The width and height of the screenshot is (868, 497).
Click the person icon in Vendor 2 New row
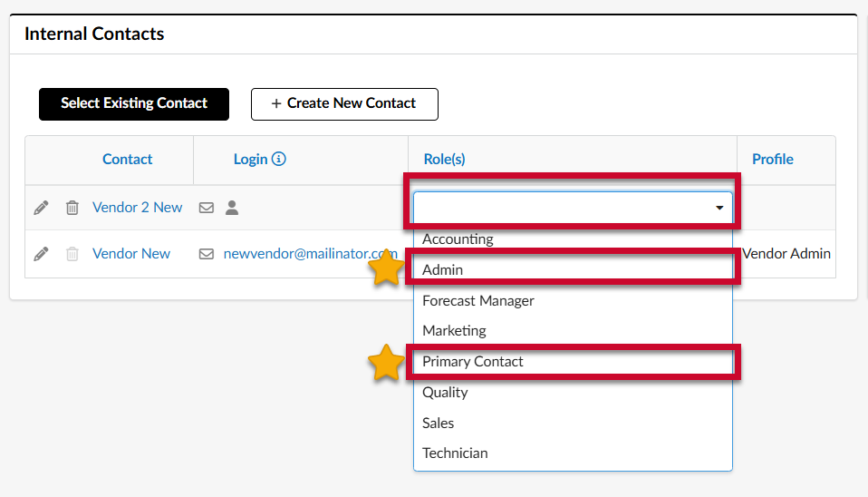click(232, 208)
